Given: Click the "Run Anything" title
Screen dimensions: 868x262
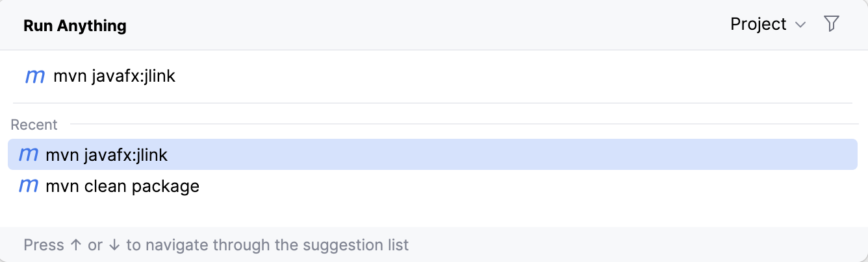Looking at the screenshot, I should [x=75, y=26].
